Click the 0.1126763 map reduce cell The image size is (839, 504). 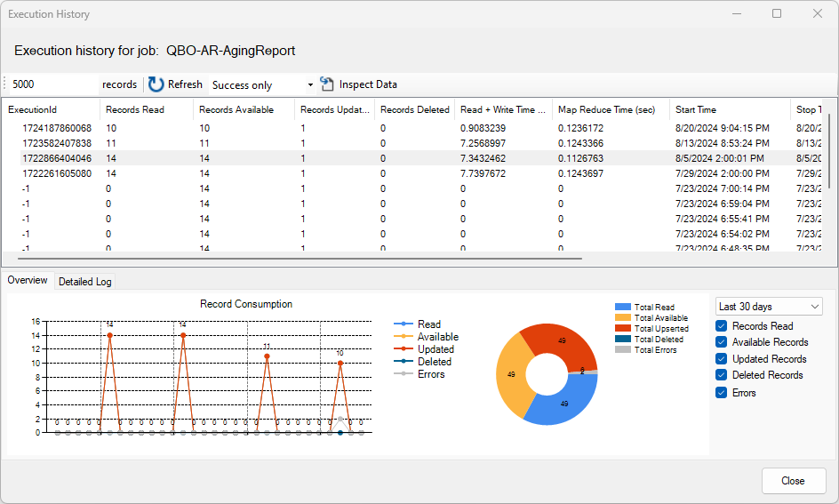pos(580,158)
